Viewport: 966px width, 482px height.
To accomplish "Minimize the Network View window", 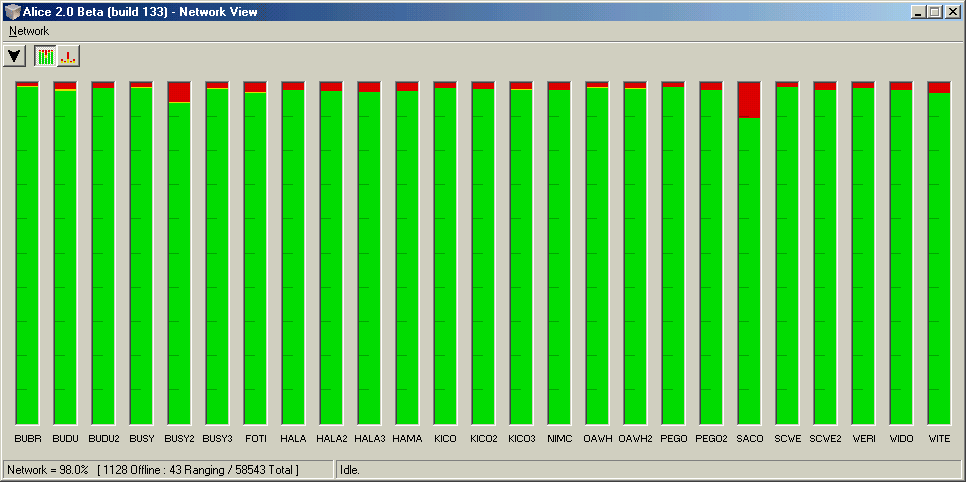I will (919, 11).
